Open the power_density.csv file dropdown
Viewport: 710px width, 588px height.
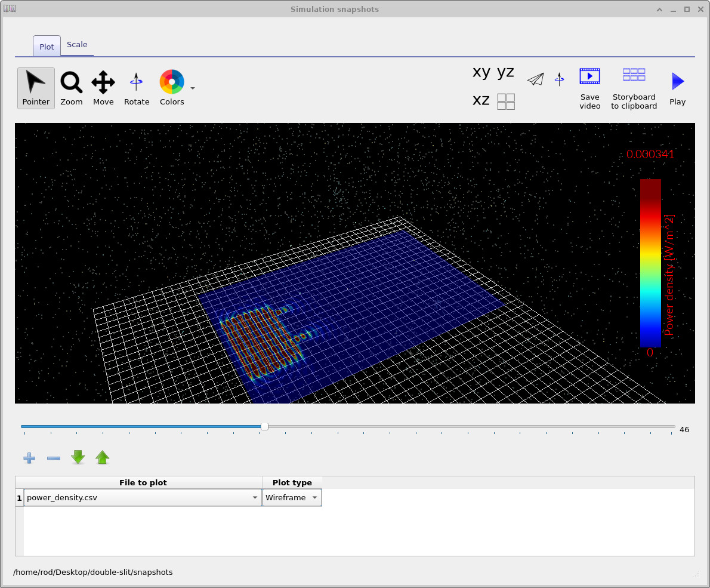pyautogui.click(x=255, y=497)
